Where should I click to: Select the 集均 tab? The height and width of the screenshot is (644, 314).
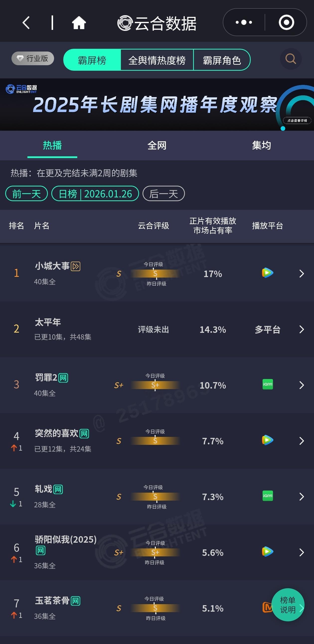pos(261,146)
